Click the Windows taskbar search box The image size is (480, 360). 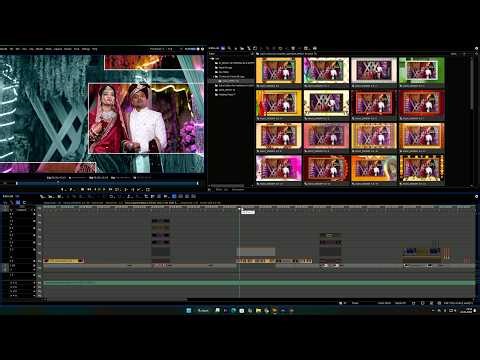tap(203, 310)
